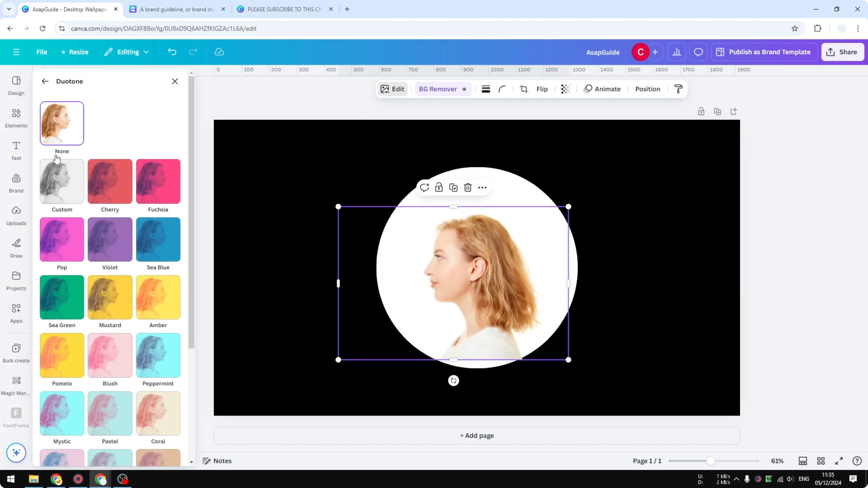Open the Copy style paint roller tool
The image size is (868, 488).
(x=678, y=89)
